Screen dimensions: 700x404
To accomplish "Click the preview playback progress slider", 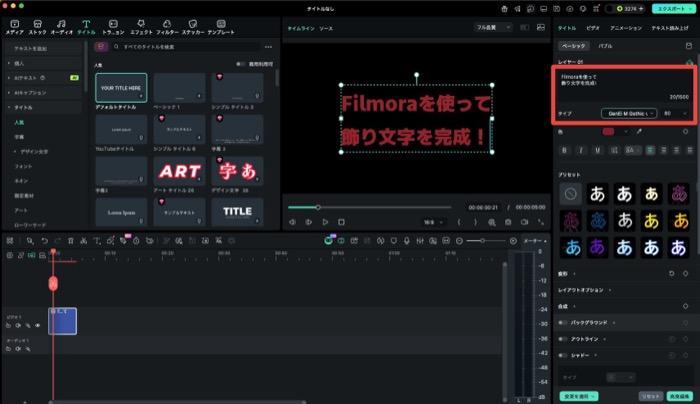I will pyautogui.click(x=370, y=207).
